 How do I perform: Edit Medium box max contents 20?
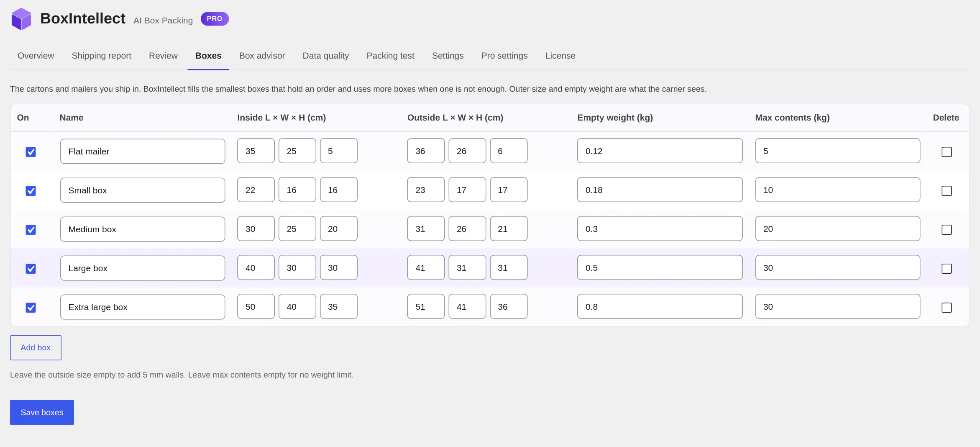click(x=838, y=229)
